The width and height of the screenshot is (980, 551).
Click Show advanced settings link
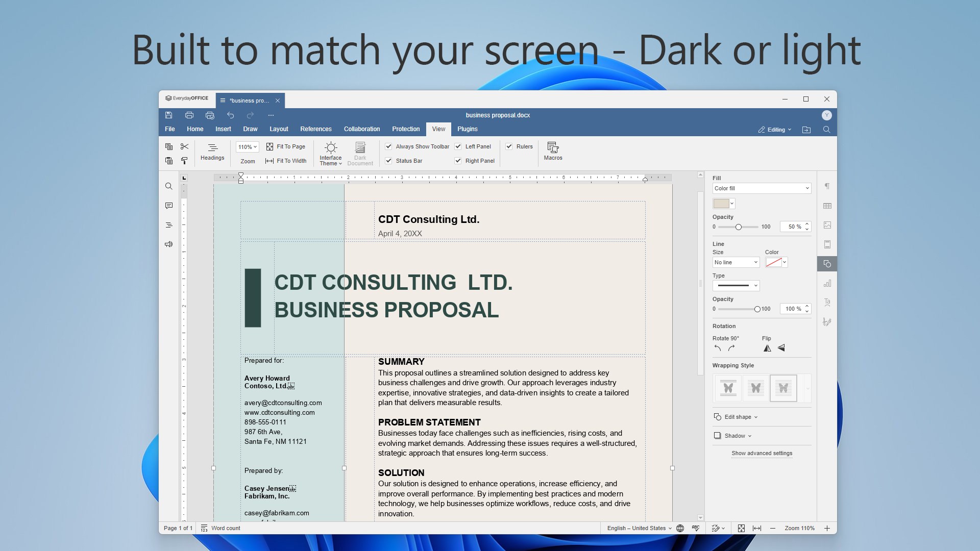point(762,453)
